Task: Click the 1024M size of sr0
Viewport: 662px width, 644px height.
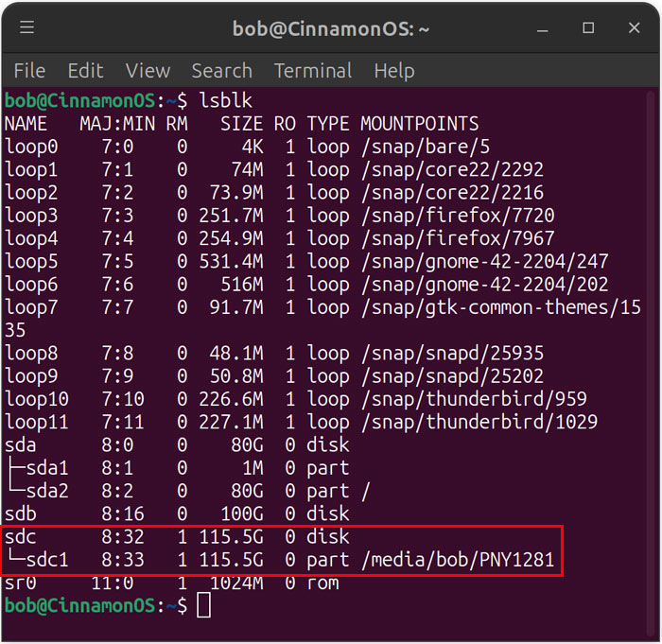Action: [x=236, y=583]
